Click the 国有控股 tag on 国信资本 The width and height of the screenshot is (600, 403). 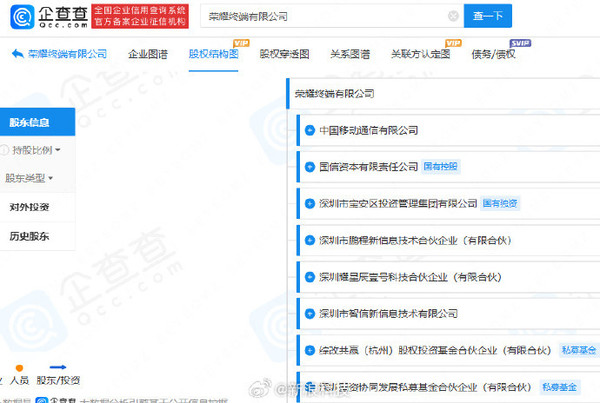click(441, 167)
